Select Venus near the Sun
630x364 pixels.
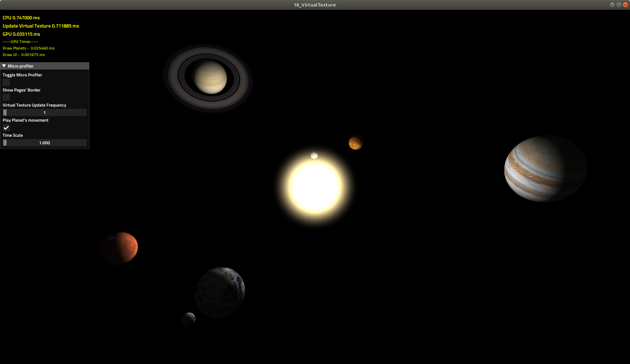pos(355,143)
